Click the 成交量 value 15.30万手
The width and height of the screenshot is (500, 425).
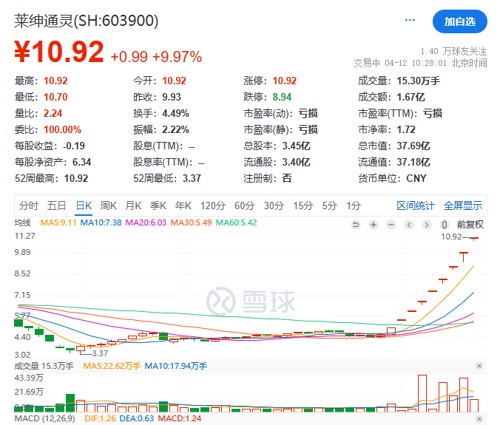coord(418,81)
